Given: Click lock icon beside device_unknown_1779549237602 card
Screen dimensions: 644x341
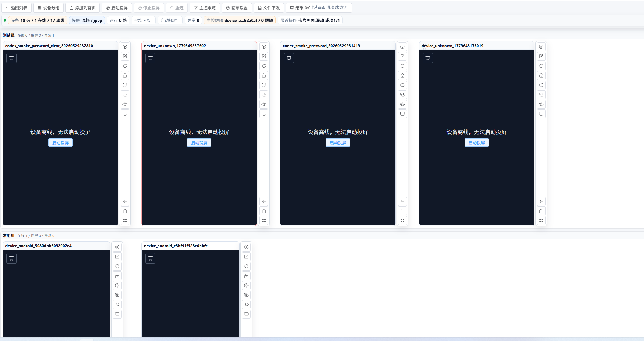Looking at the screenshot, I should (264, 76).
